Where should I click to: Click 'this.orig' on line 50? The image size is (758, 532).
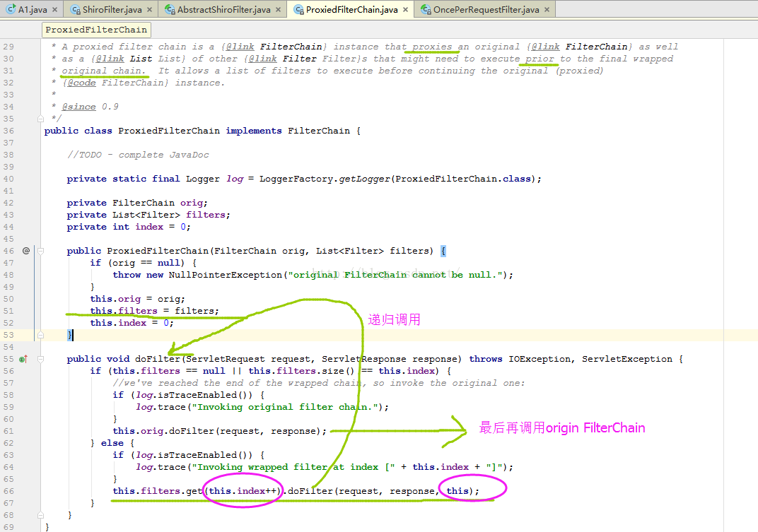pos(115,299)
